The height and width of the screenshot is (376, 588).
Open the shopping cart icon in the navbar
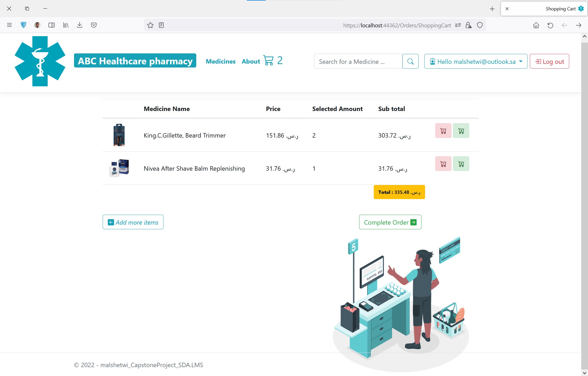point(269,60)
